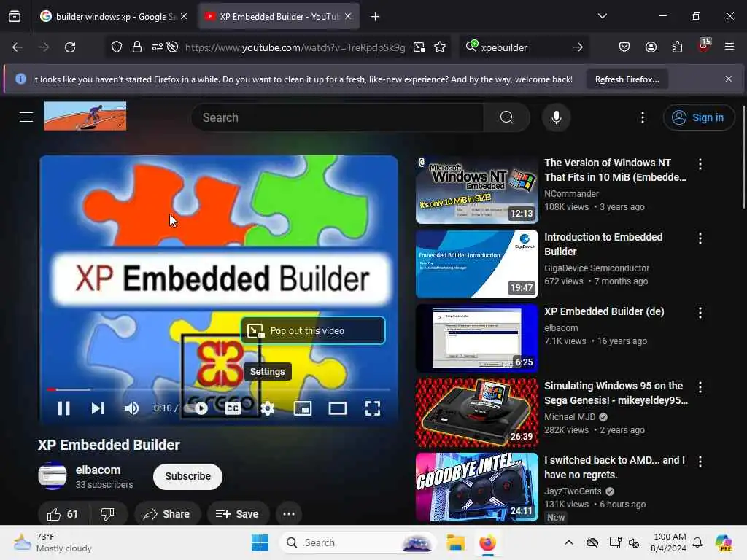Enter fullscreen video mode
747x560 pixels.
373,408
